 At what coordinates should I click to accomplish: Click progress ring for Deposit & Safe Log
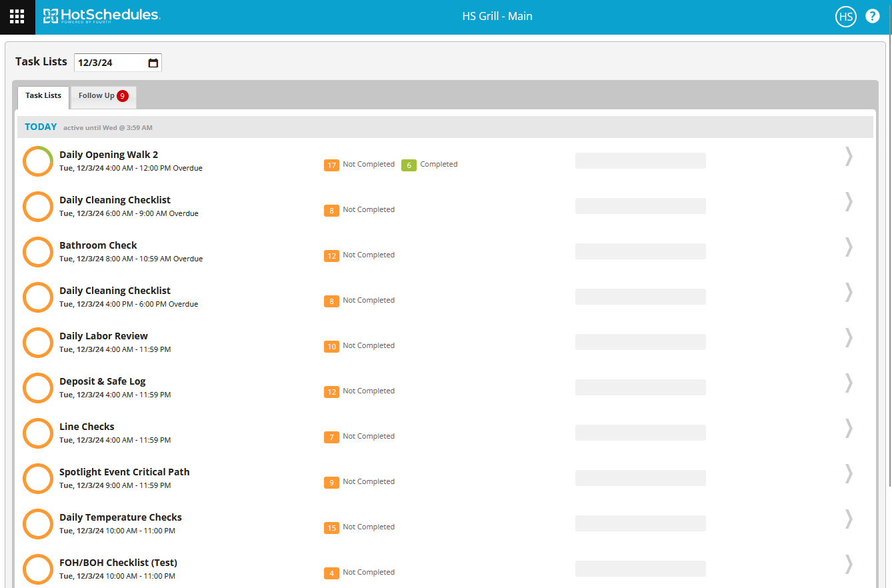38,388
